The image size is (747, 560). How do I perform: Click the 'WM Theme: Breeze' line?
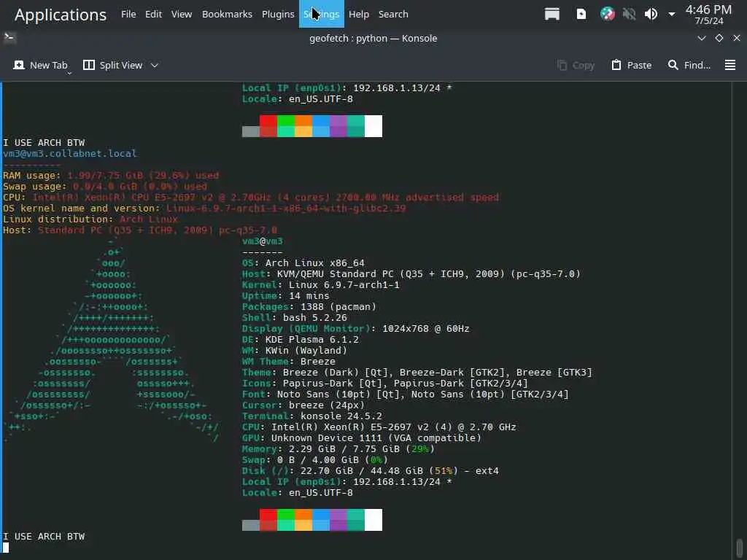(288, 362)
